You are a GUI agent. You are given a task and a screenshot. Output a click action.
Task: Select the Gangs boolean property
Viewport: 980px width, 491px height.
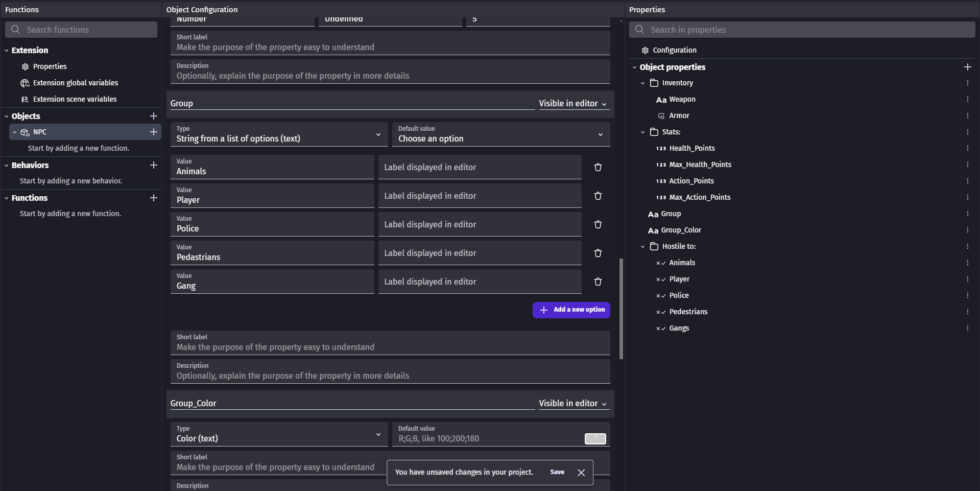679,328
